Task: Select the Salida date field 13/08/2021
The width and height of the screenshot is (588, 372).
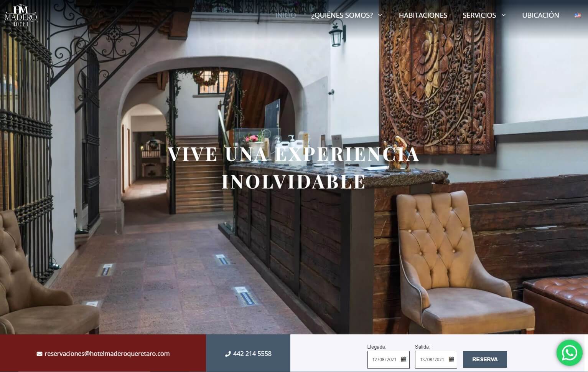Action: tap(436, 360)
